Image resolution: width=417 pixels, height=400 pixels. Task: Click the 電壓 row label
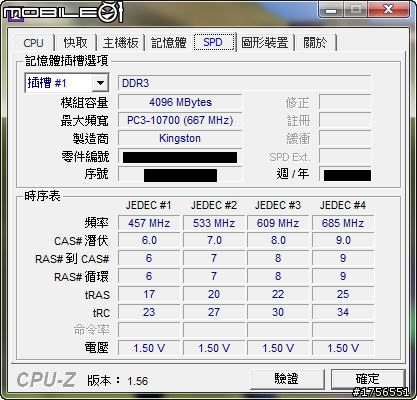97,348
